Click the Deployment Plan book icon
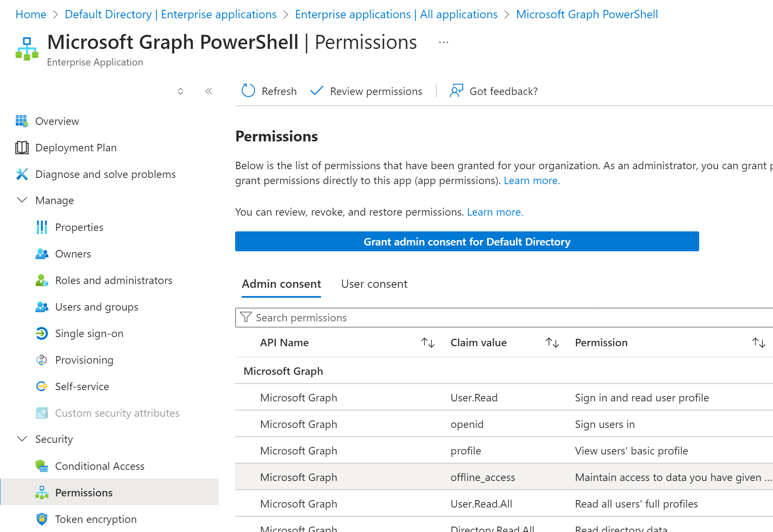The image size is (773, 532). point(22,148)
